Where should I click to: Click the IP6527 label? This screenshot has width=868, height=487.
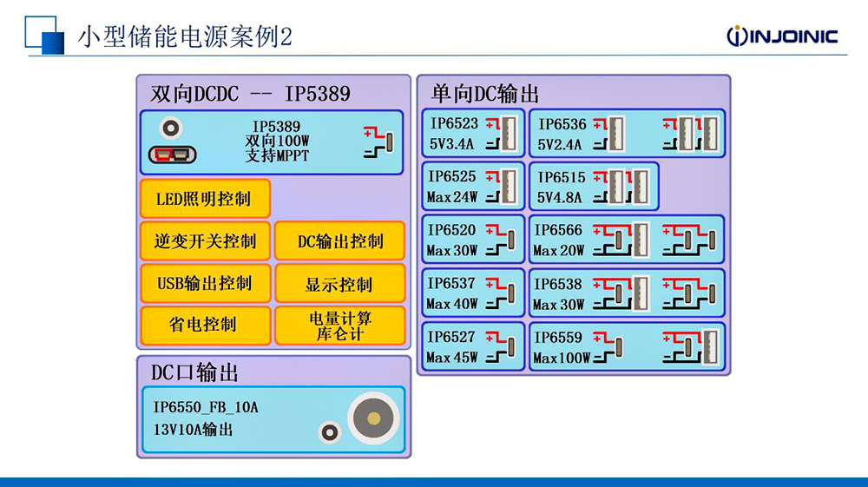point(451,337)
